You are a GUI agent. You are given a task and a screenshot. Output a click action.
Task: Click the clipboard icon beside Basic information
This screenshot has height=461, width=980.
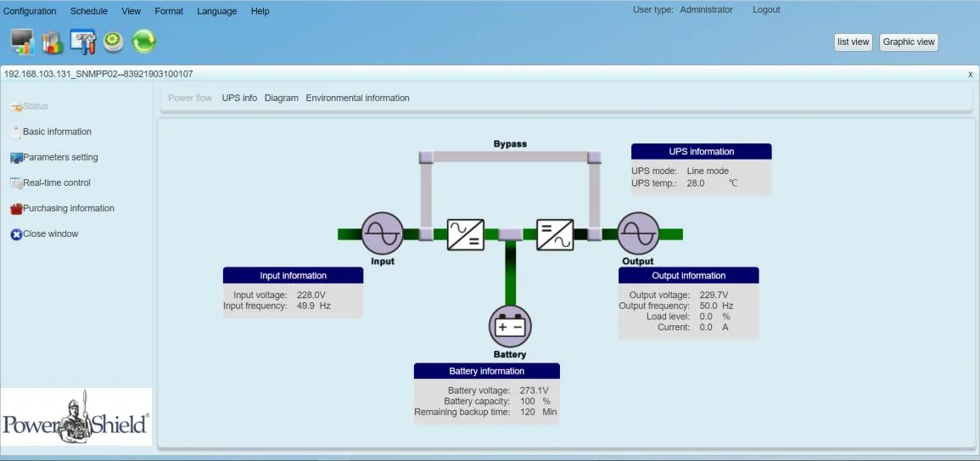[x=16, y=132]
